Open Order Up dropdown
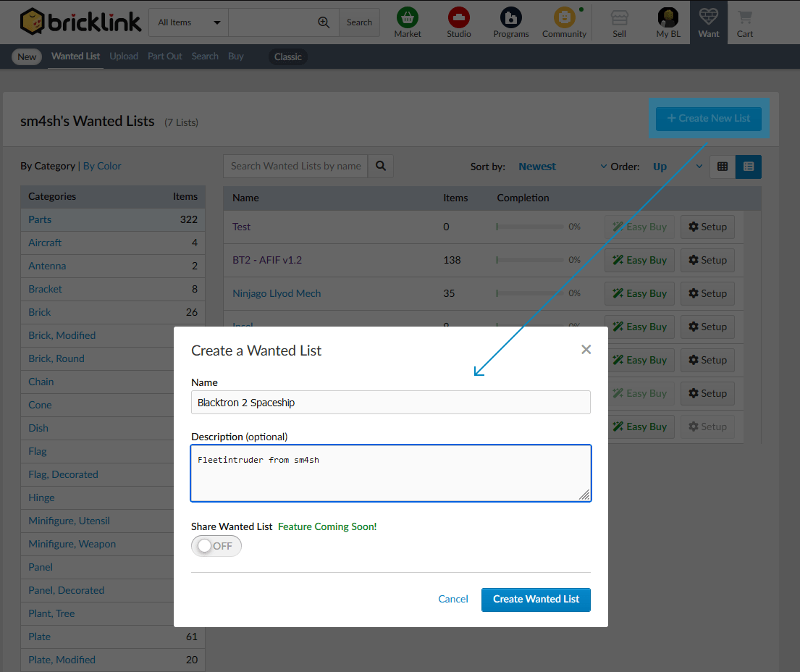800x672 pixels. (678, 167)
